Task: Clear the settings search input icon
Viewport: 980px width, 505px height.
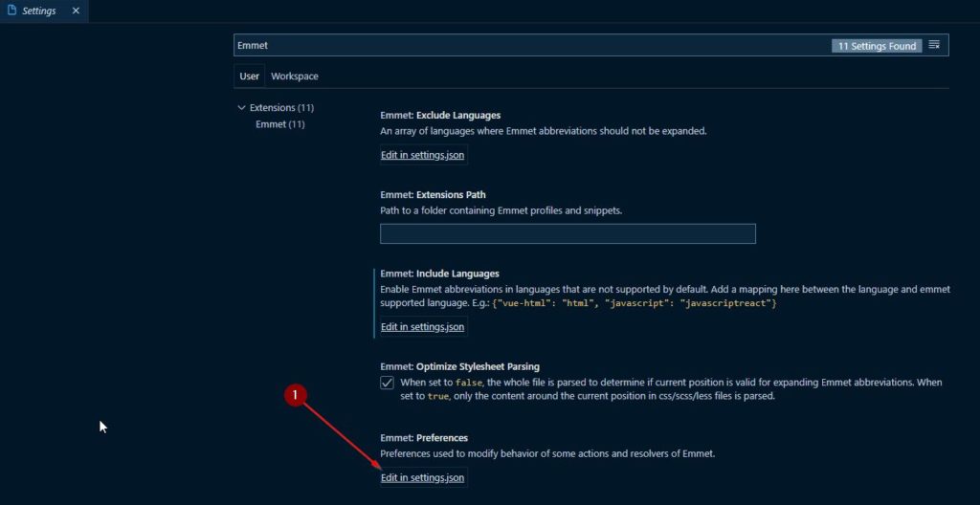Action: 934,45
